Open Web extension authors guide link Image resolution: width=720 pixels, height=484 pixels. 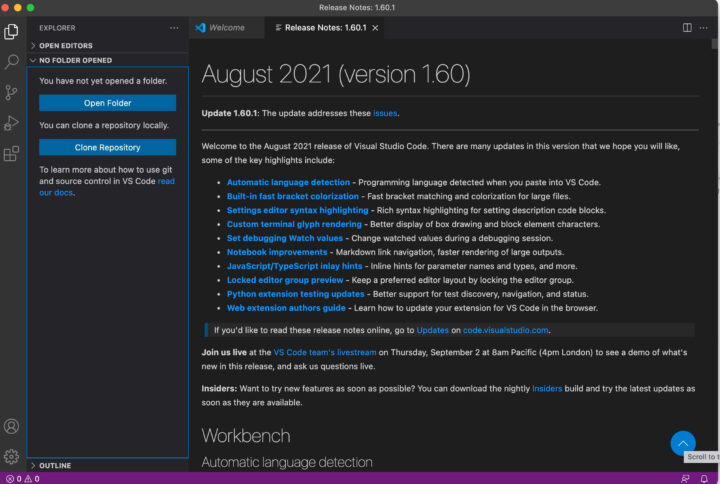click(x=286, y=308)
